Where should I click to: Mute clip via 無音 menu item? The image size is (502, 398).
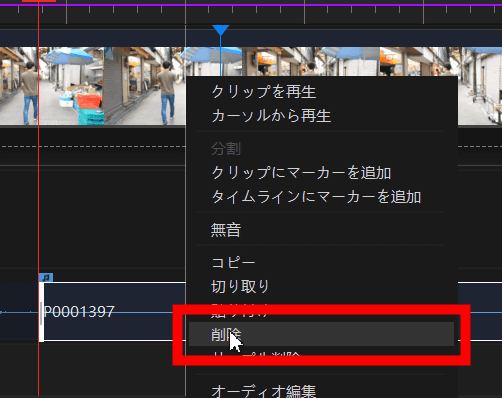pyautogui.click(x=226, y=230)
